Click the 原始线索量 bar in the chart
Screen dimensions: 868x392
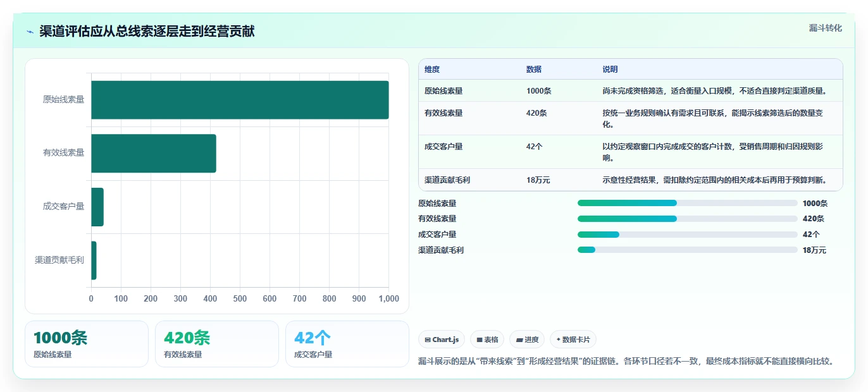tap(240, 100)
